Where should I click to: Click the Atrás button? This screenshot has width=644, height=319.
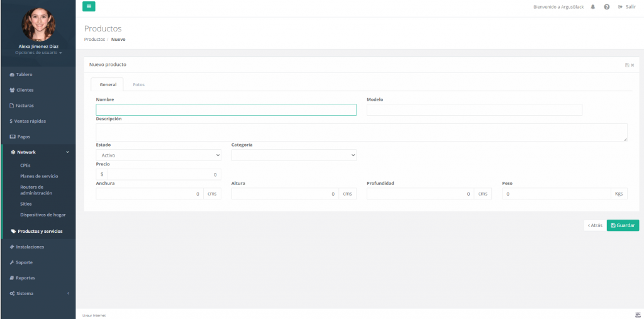click(x=594, y=225)
